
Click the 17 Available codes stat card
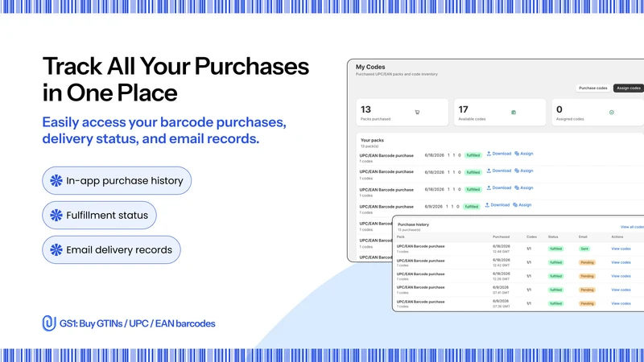500,112
